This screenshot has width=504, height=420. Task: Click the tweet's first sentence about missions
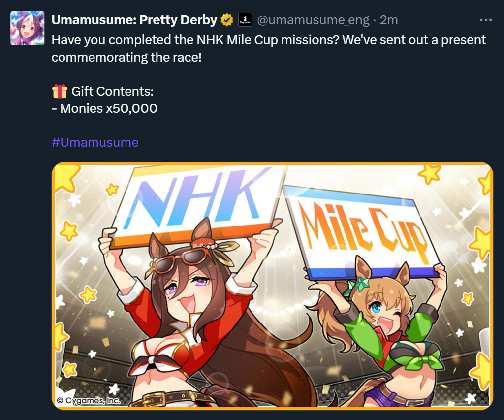coord(195,40)
